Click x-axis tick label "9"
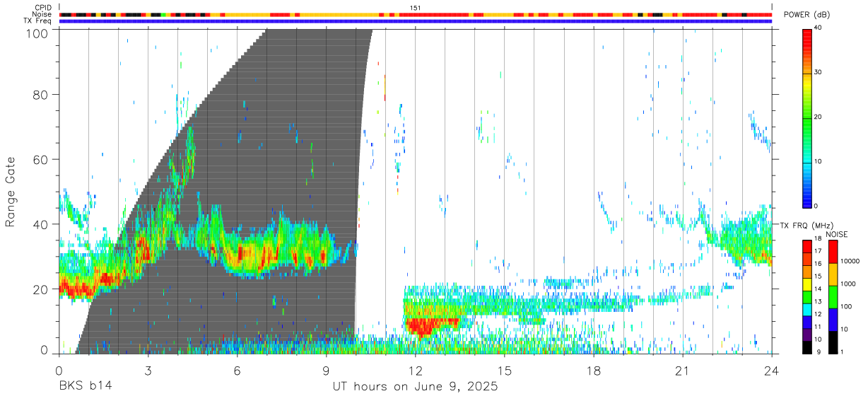868x401 pixels. 326,370
